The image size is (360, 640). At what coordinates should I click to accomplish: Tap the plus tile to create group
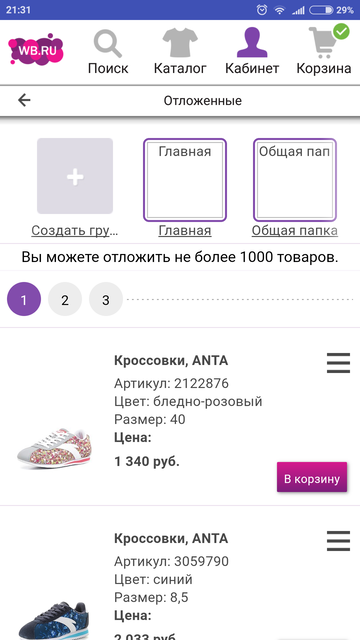pos(75,176)
